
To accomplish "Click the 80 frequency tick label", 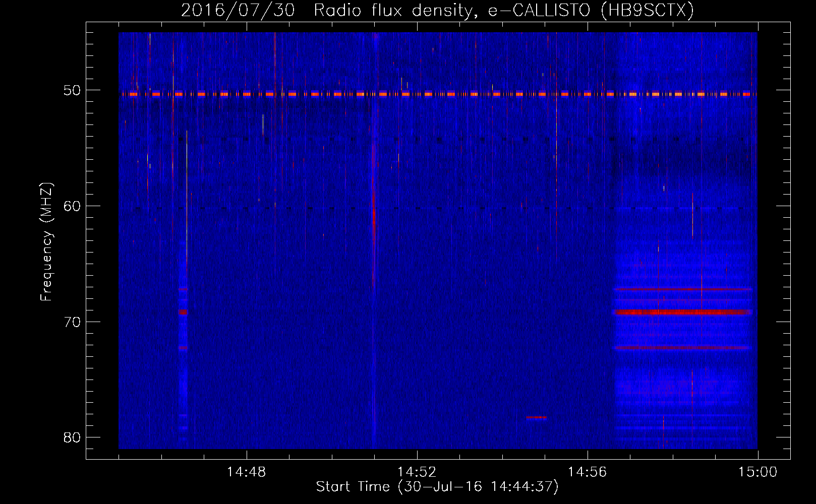I will point(72,437).
